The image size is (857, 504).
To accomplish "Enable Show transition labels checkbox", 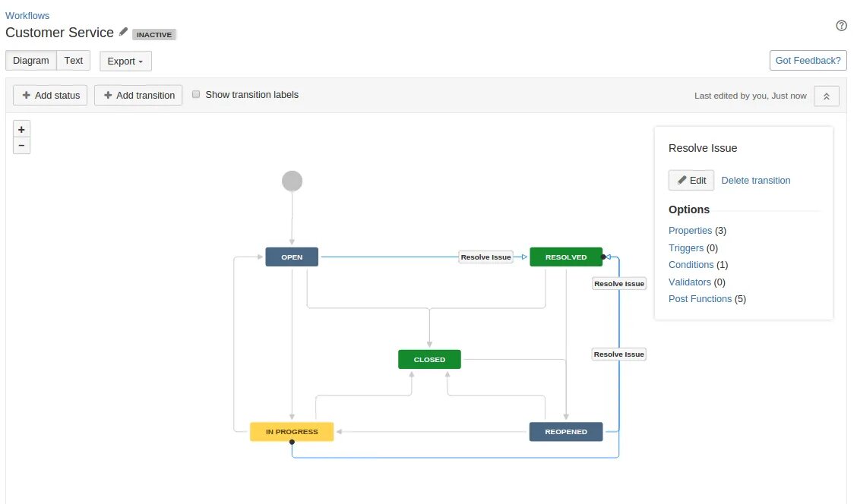I will click(x=196, y=95).
